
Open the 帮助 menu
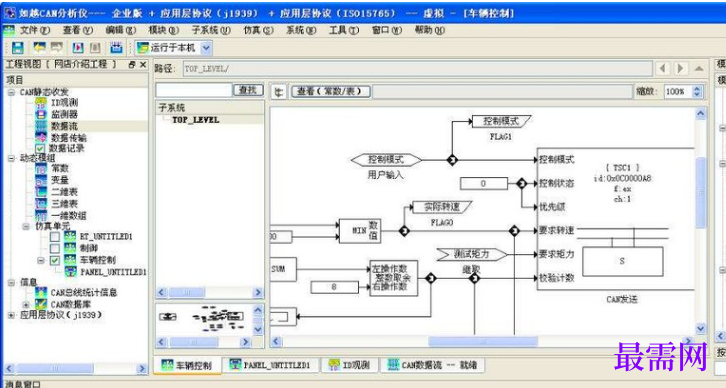click(430, 30)
